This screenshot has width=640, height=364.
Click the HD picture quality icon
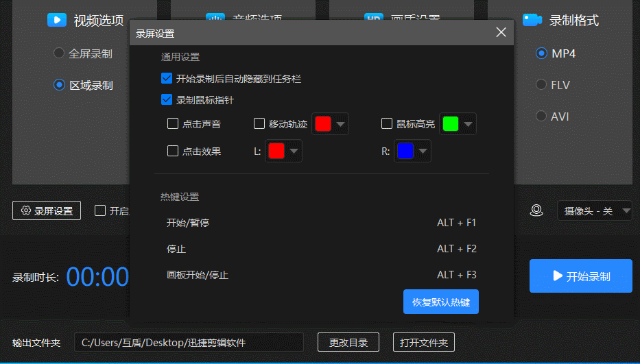373,19
